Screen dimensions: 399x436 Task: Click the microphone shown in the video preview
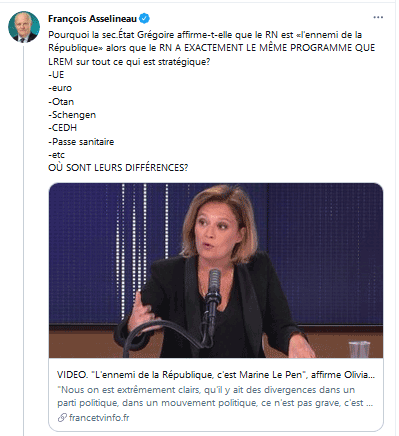pos(214,293)
